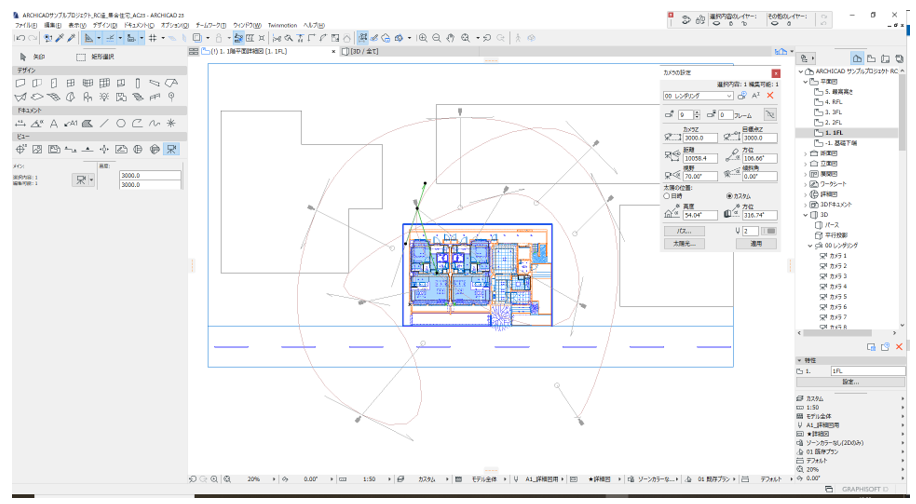The width and height of the screenshot is (916, 504).
Task: Click the 適用 (Apply) button
Action: [756, 244]
